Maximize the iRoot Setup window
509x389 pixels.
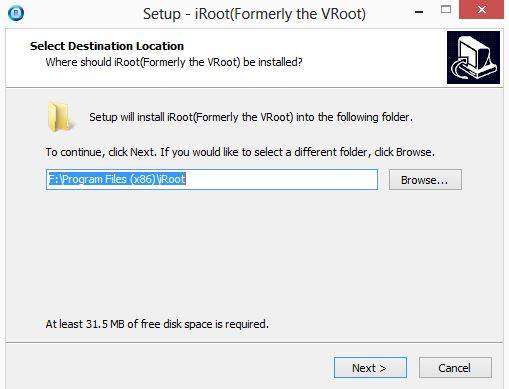[x=446, y=10]
